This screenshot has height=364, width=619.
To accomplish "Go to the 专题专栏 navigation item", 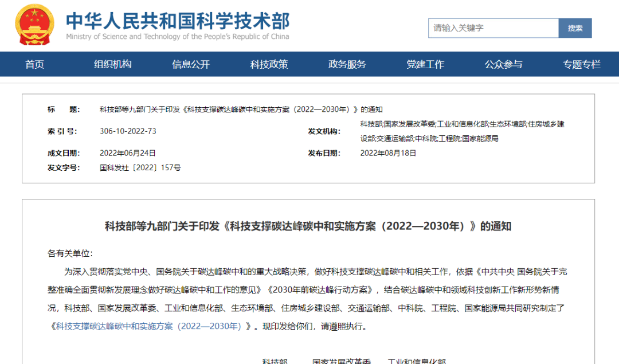I will coord(582,64).
